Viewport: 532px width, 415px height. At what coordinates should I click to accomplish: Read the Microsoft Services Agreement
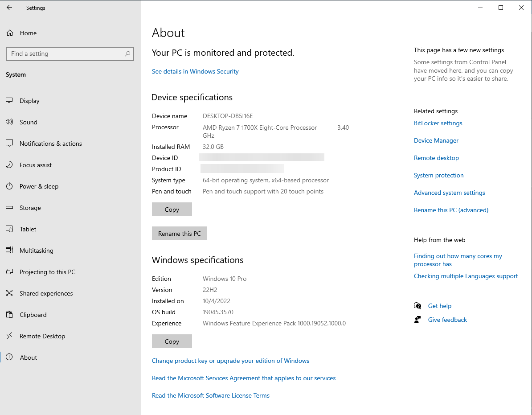244,378
